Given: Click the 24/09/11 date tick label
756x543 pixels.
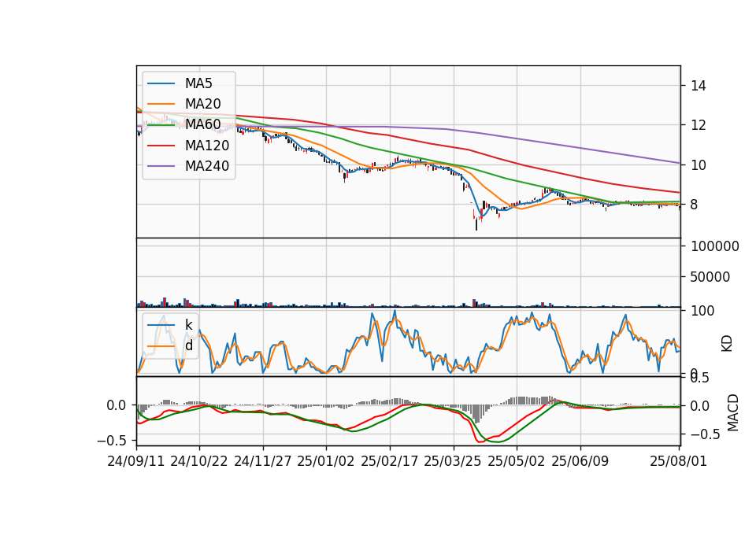Looking at the screenshot, I should coord(136,461).
